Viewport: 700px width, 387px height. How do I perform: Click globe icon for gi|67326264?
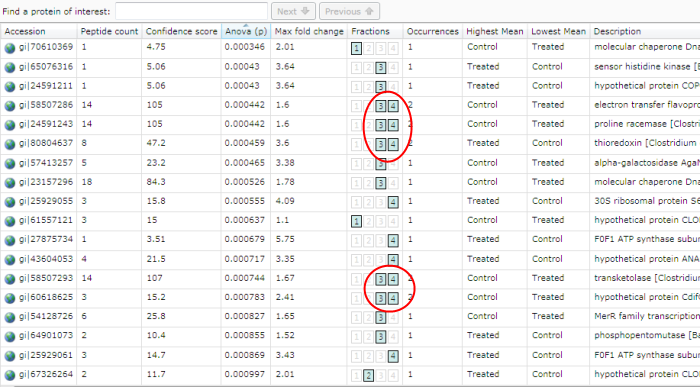pos(10,375)
